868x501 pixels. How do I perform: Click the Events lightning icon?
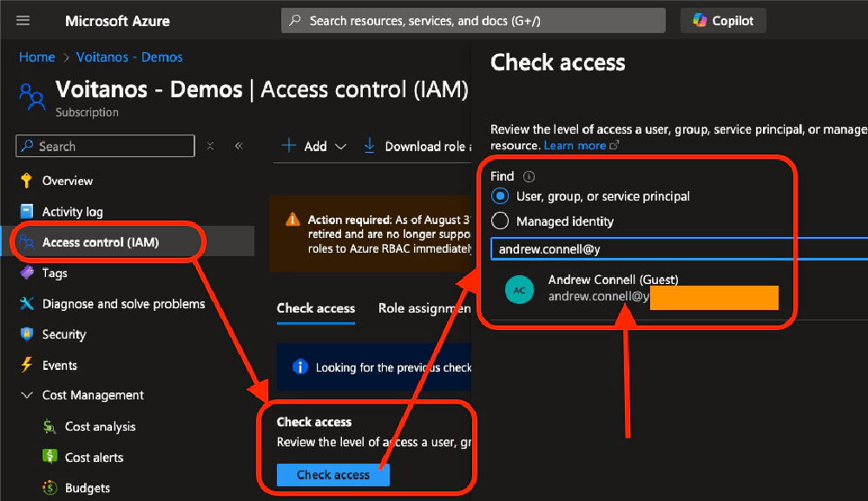[x=26, y=366]
